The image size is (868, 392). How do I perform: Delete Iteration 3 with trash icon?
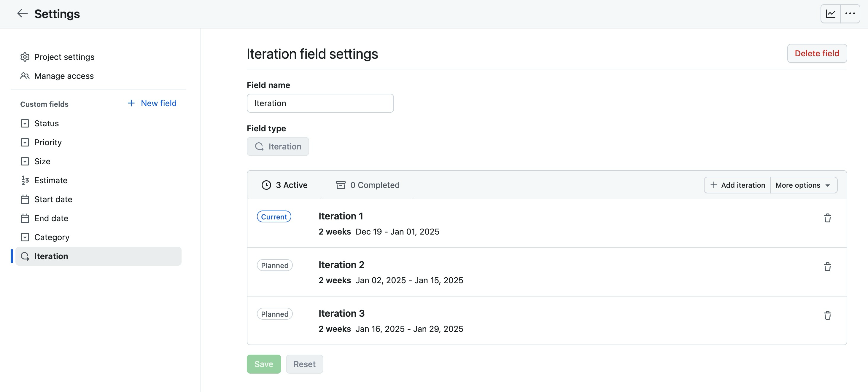(827, 315)
